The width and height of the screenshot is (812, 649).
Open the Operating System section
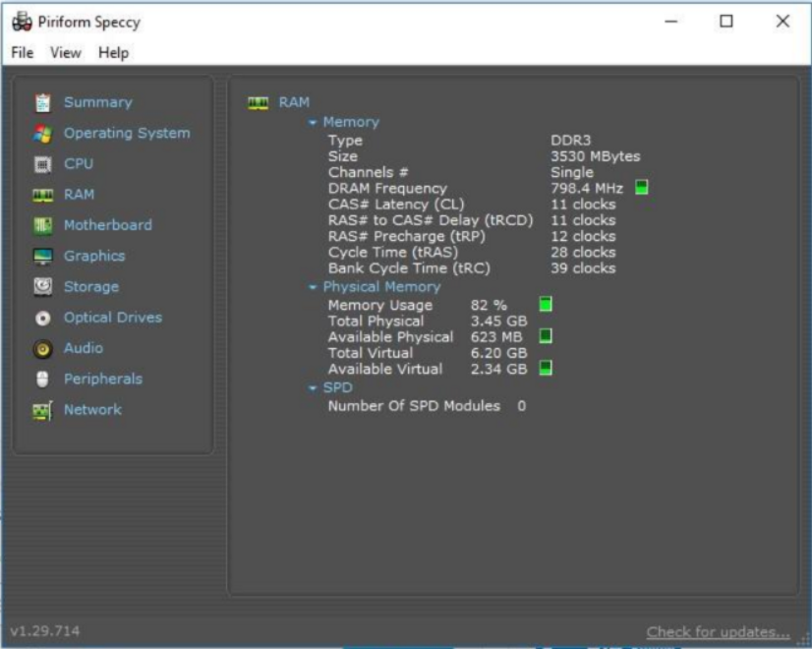[x=127, y=133]
